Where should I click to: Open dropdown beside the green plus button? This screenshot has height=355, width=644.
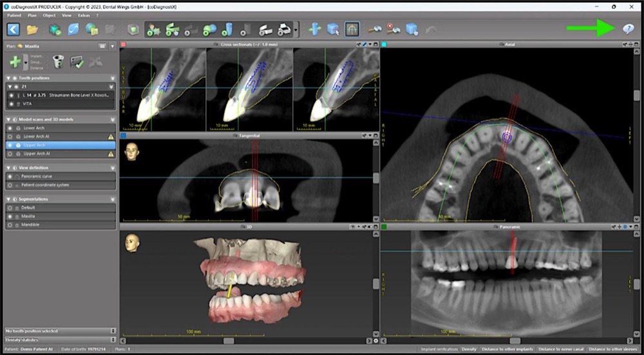click(26, 62)
